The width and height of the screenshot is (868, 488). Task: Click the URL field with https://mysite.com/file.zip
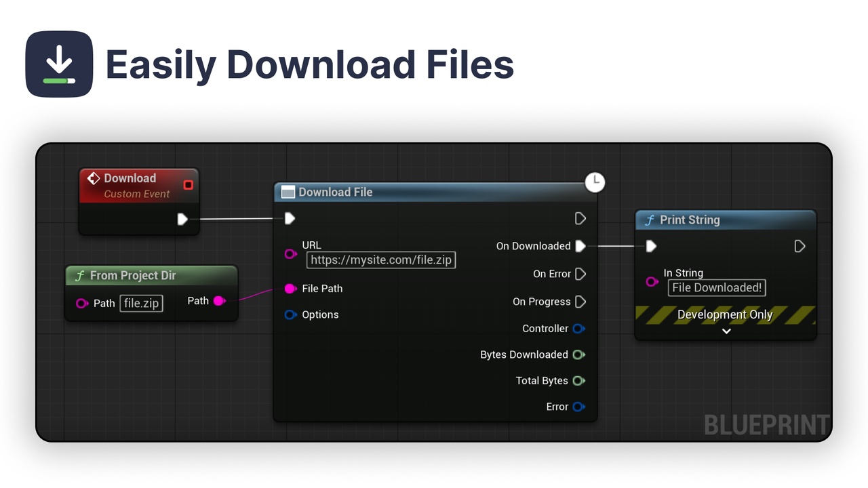(x=381, y=260)
